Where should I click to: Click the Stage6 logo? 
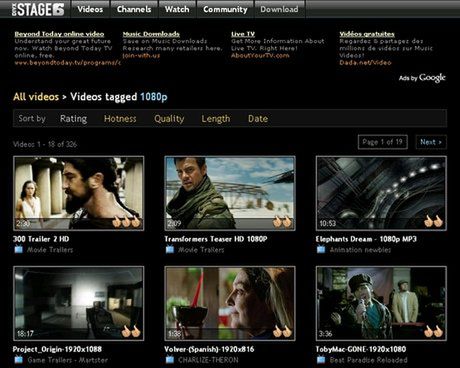click(38, 9)
